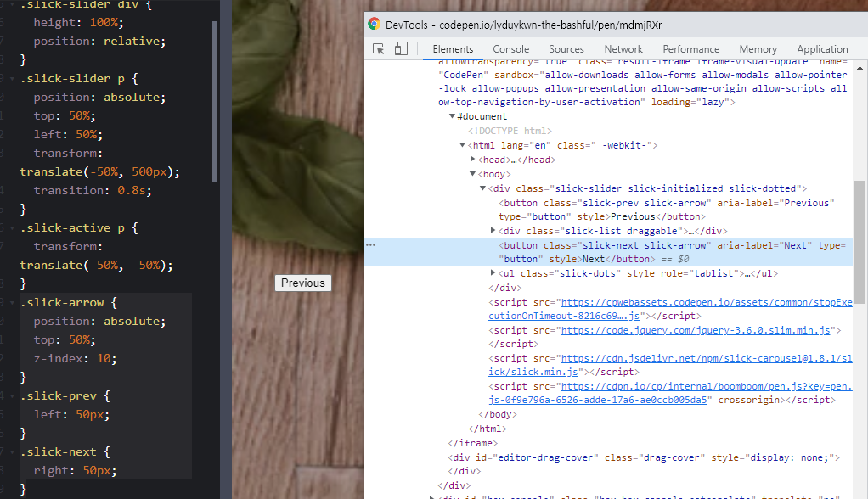Screen dimensions: 868x499
Task: Fold the .slick-next rule in gutter
Action: (x=12, y=452)
